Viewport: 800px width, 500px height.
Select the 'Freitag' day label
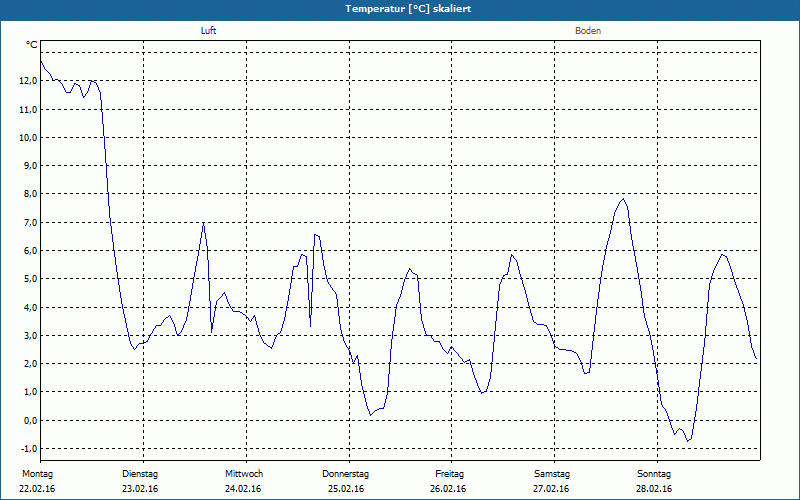pos(449,474)
